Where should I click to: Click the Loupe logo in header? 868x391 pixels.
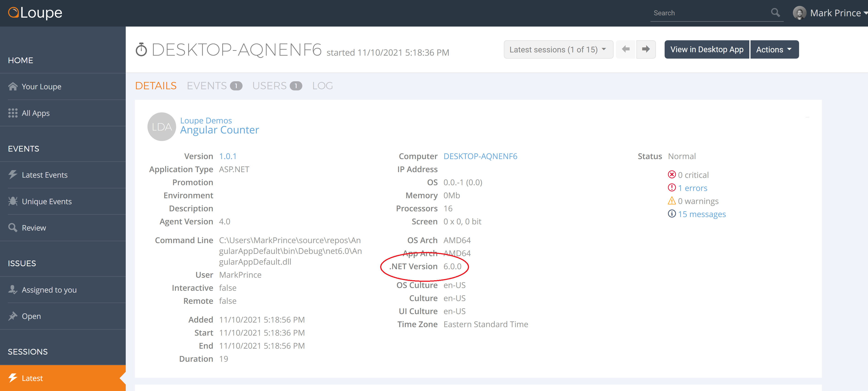pyautogui.click(x=35, y=13)
